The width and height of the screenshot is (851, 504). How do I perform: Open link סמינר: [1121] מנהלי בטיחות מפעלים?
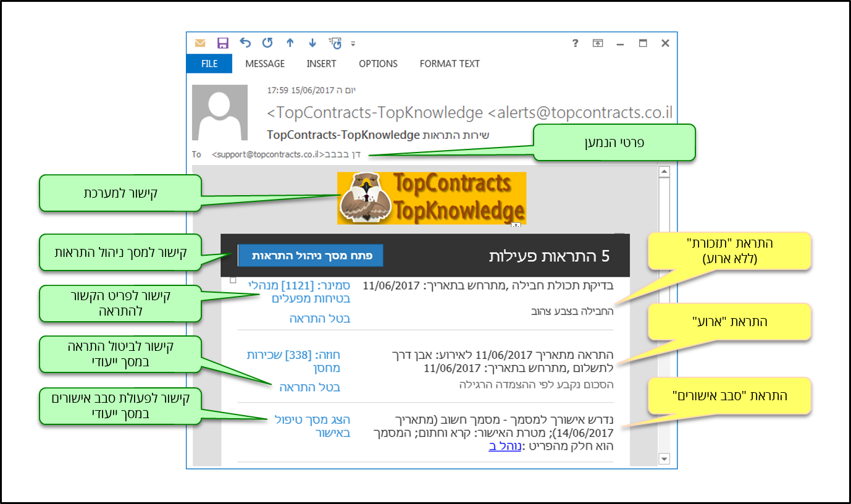click(x=299, y=292)
